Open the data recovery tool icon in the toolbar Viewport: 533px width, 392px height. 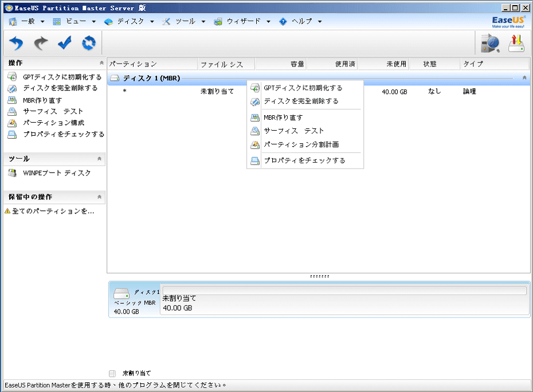click(490, 43)
